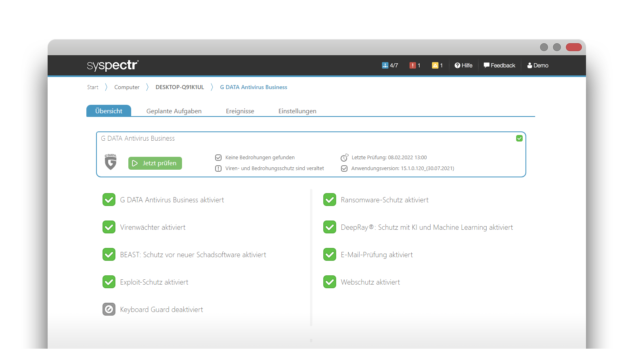Click green check for Virenwächter aktiviert

point(109,227)
